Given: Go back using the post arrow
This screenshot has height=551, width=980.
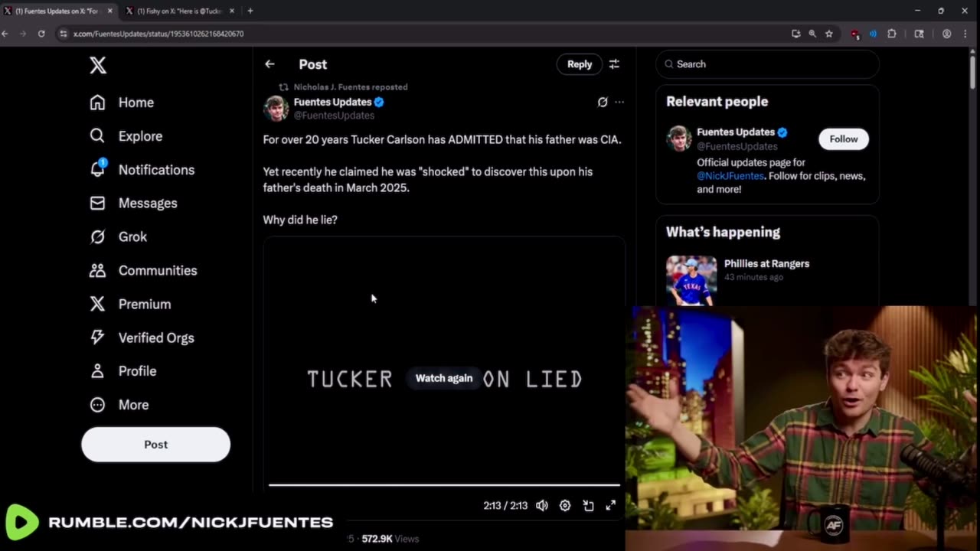Looking at the screenshot, I should pyautogui.click(x=269, y=64).
